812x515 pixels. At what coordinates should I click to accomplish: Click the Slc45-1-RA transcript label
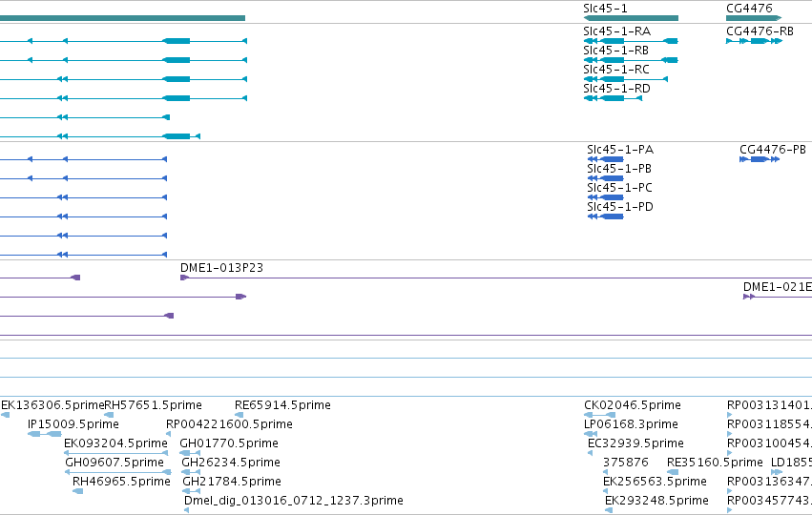click(616, 31)
